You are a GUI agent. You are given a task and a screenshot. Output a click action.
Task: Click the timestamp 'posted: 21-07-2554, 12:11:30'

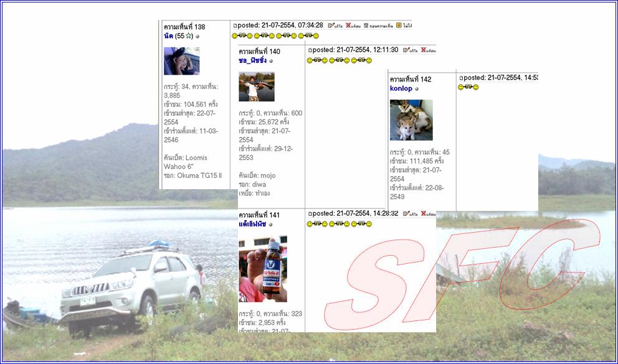355,50
